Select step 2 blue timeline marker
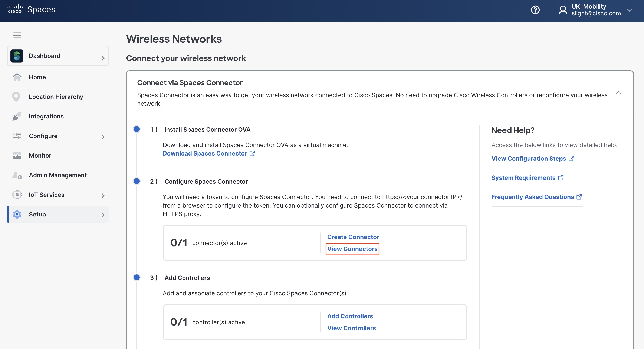 pyautogui.click(x=137, y=181)
